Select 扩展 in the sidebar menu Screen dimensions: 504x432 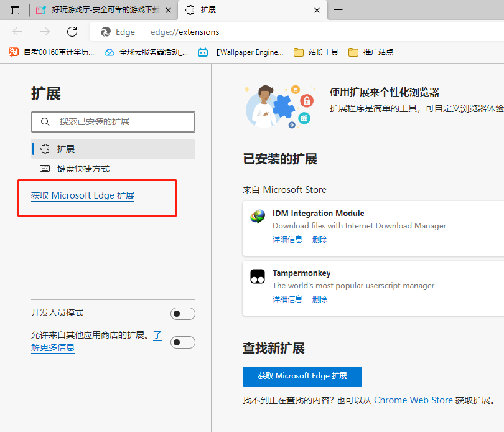[x=113, y=149]
